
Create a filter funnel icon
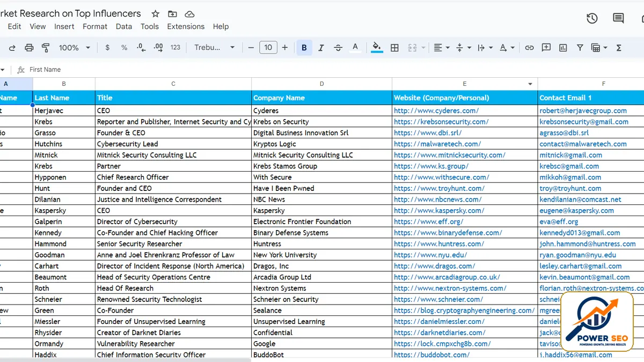pyautogui.click(x=580, y=48)
